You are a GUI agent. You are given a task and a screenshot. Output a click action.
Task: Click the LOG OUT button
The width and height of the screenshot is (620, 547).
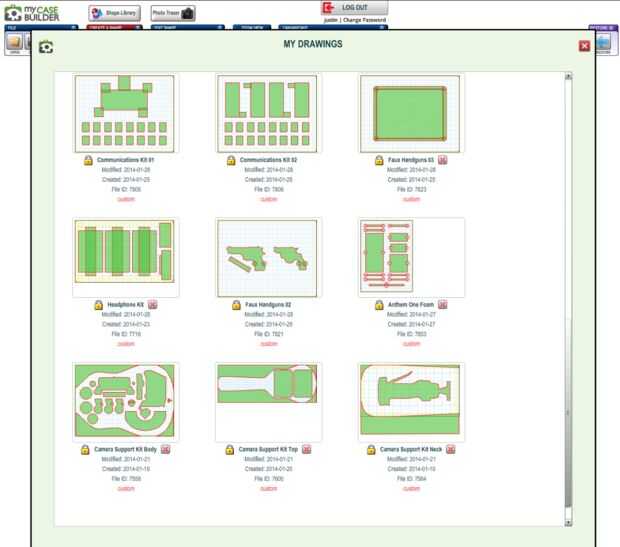coord(355,8)
